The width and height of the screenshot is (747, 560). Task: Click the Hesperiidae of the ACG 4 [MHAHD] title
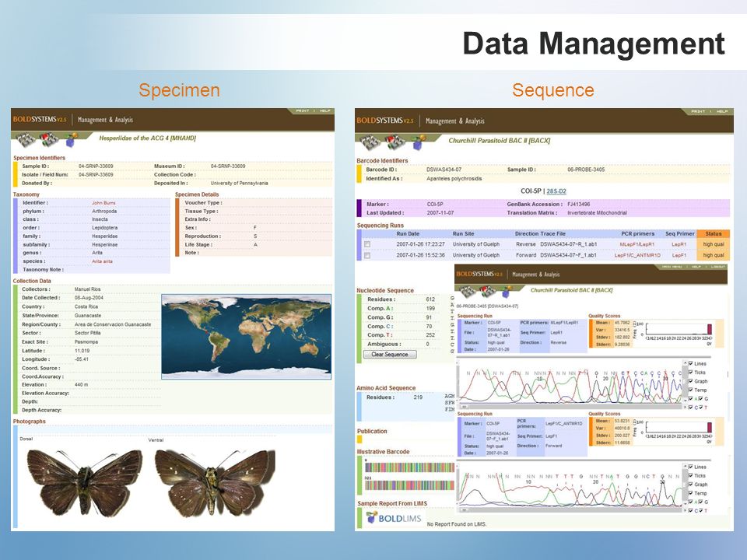pos(147,138)
